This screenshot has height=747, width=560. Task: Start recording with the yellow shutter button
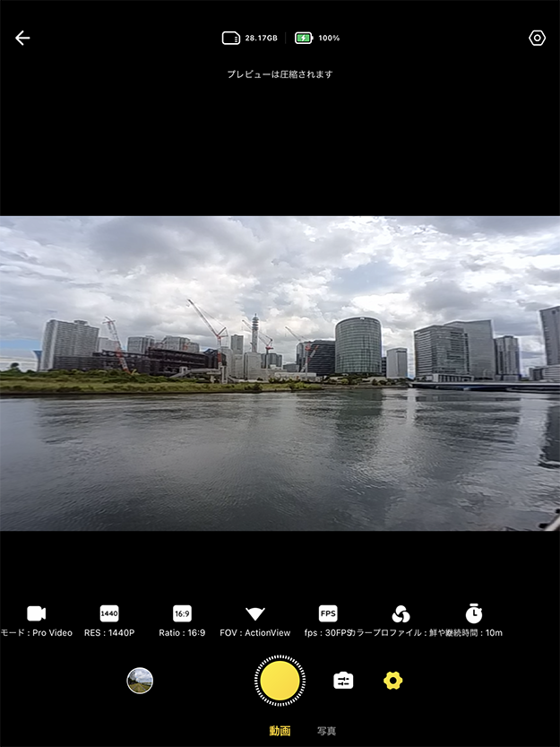click(x=280, y=681)
